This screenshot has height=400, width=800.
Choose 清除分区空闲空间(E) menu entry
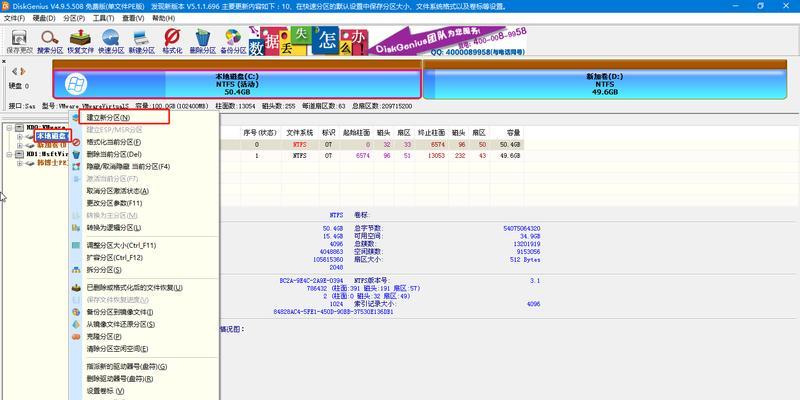coord(117,349)
